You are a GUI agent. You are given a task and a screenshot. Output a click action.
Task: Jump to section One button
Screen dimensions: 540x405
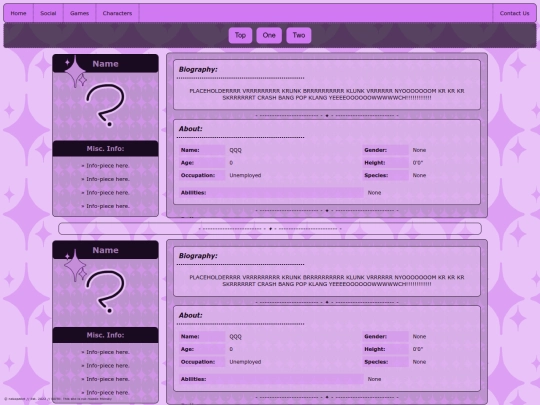click(269, 35)
